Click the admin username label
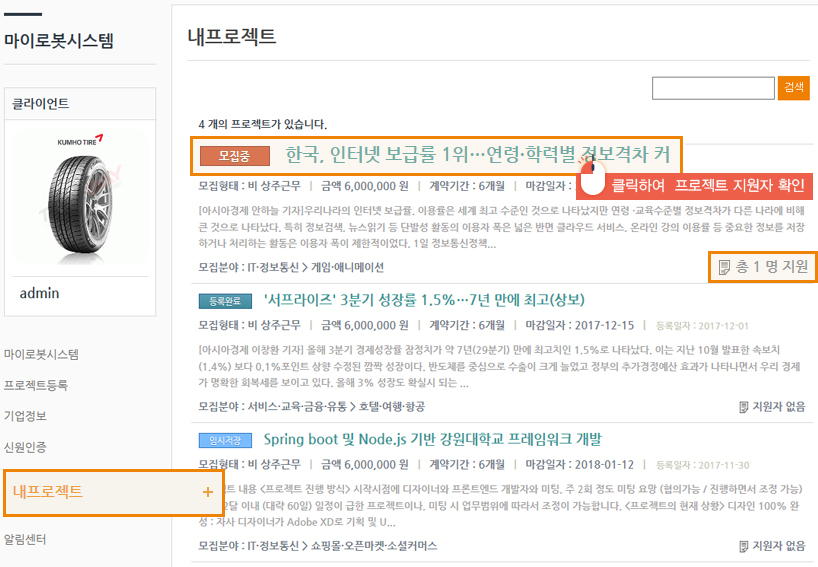This screenshot has height=567, width=818. (x=40, y=293)
